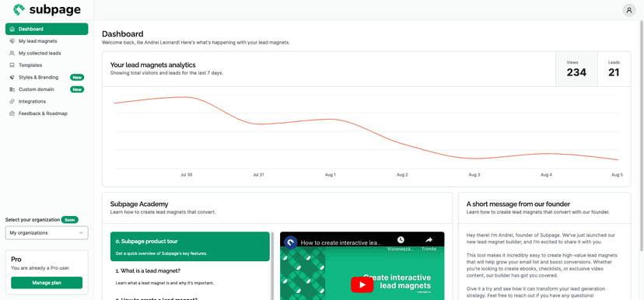Open the Integrations page

[47, 101]
